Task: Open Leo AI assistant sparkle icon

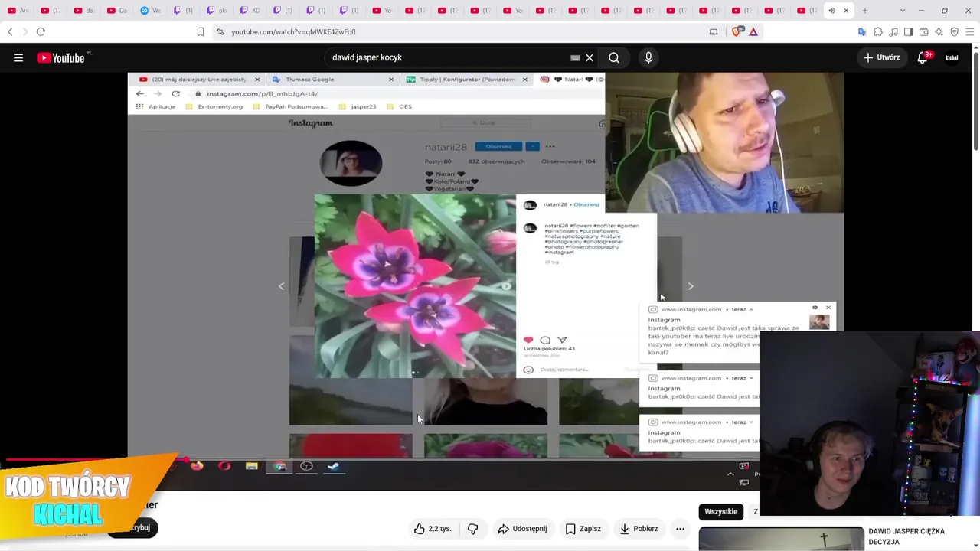Action: point(939,31)
